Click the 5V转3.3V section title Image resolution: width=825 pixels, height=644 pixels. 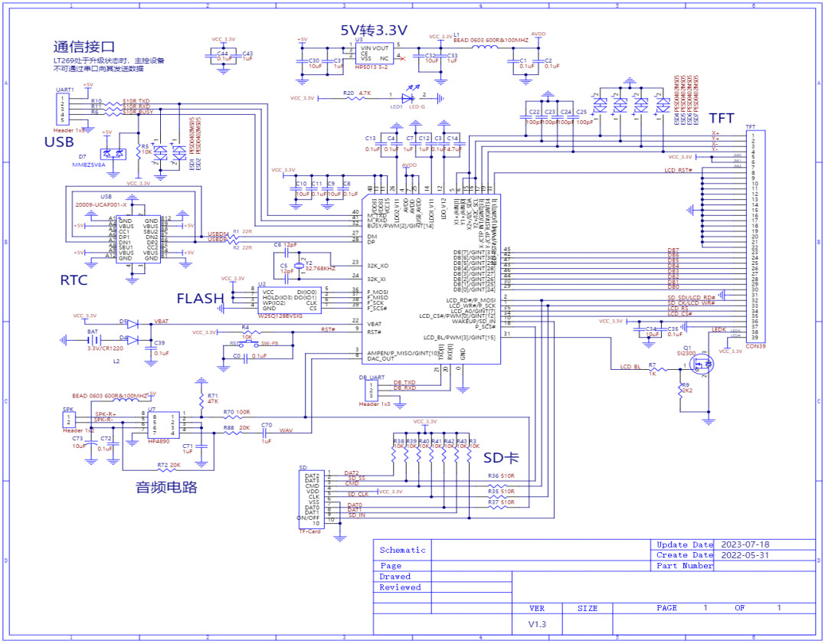tap(374, 29)
